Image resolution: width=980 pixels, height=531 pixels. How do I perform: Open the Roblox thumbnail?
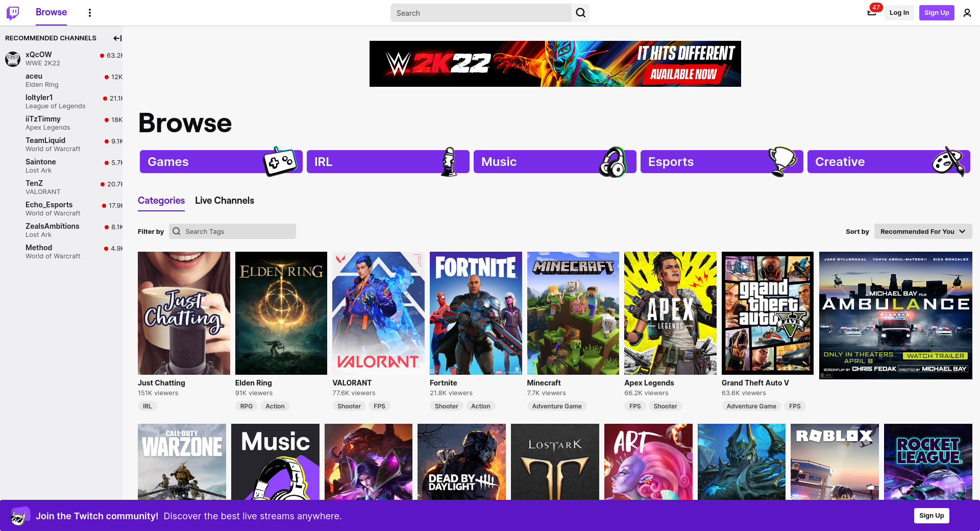pos(835,462)
